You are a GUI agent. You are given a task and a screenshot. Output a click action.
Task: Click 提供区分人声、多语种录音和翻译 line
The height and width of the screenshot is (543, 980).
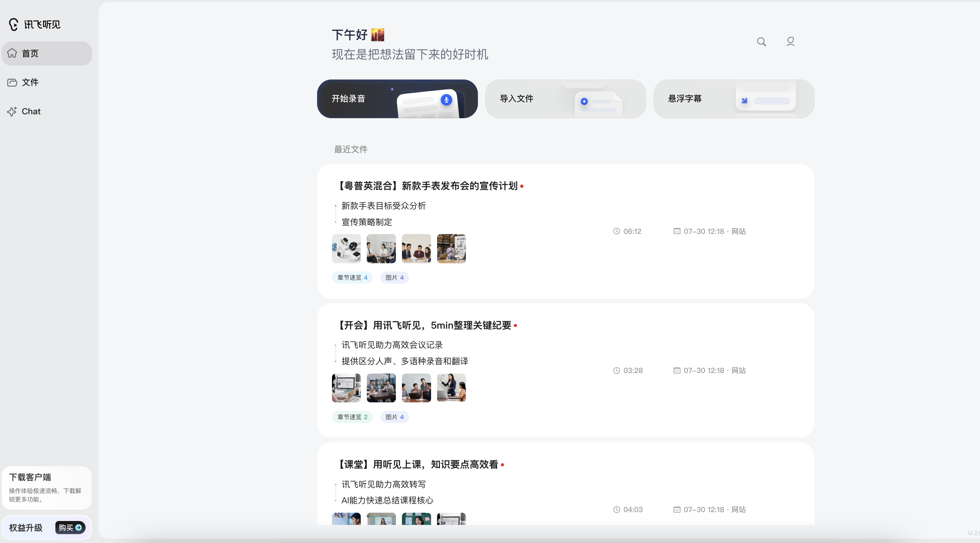click(x=405, y=361)
